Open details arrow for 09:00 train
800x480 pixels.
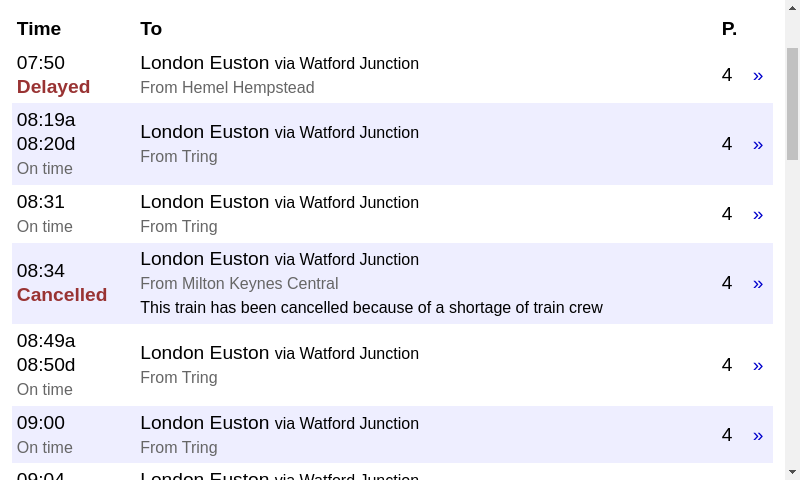[758, 436]
